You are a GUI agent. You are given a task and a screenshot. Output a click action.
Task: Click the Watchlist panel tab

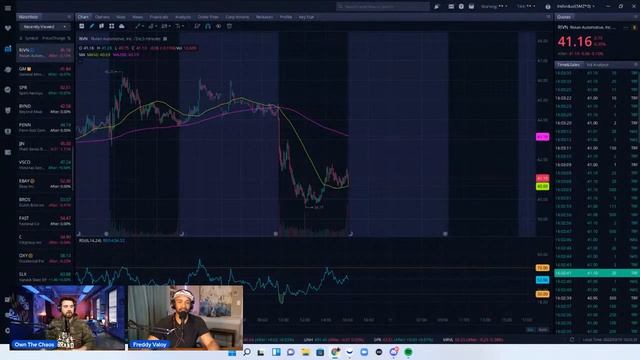[28, 17]
